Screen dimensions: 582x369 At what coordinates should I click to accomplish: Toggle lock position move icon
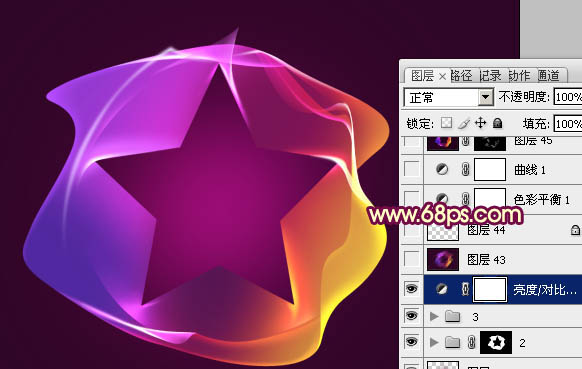481,123
